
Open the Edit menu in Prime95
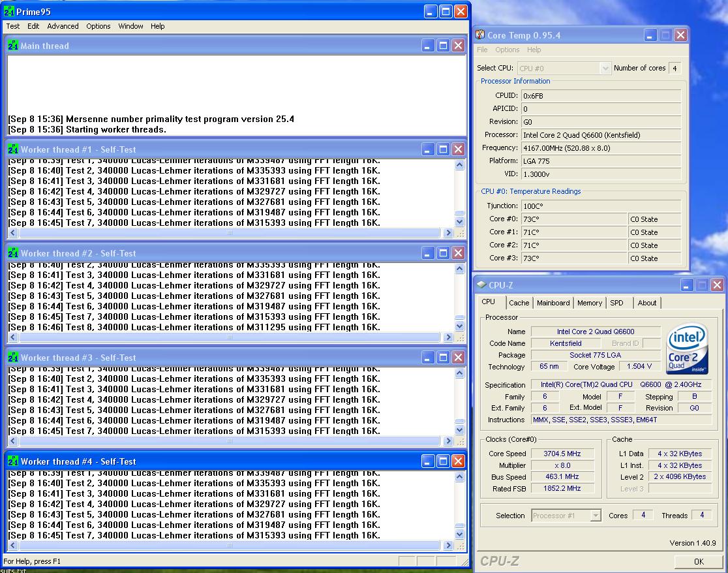(x=33, y=26)
